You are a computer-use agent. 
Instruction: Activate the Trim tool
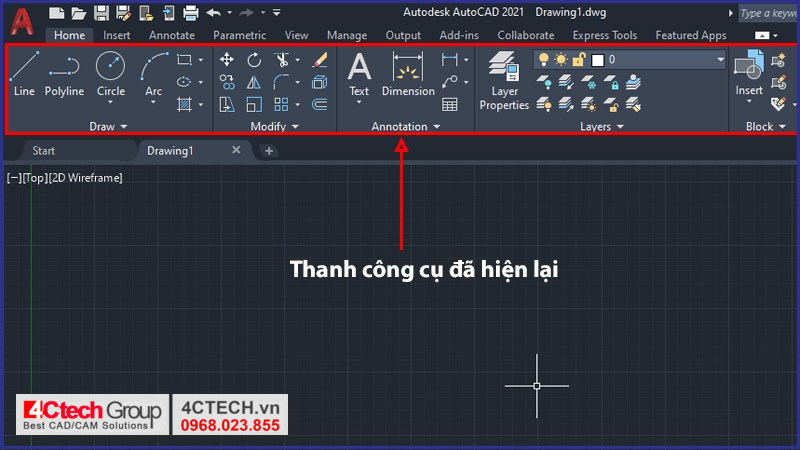pos(281,60)
